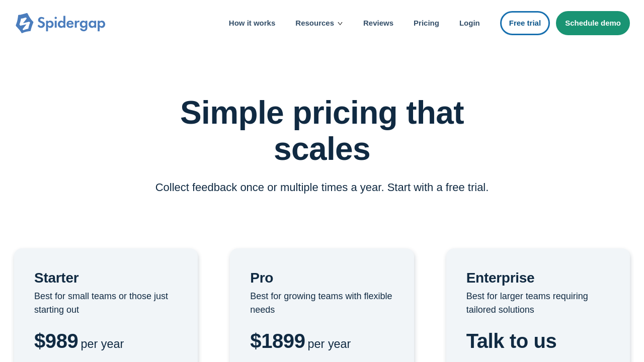Viewport: 644px width, 362px height.
Task: Click the $989 per year price
Action: pyautogui.click(x=79, y=341)
